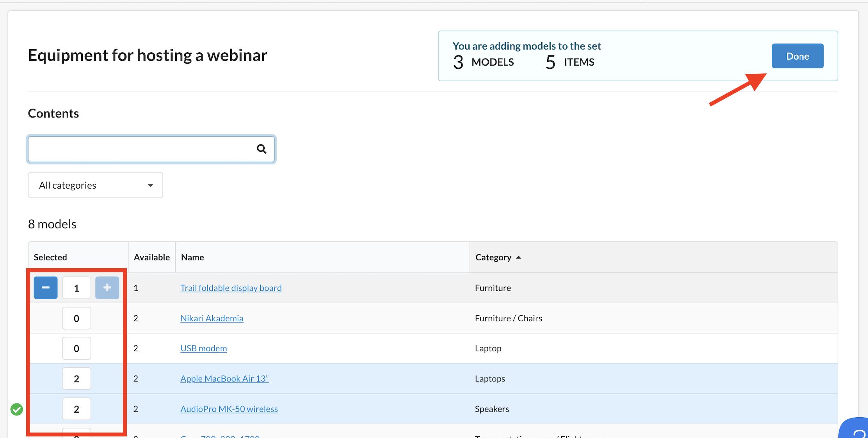The height and width of the screenshot is (438, 868).
Task: Click into the Contents search field
Action: (x=141, y=149)
